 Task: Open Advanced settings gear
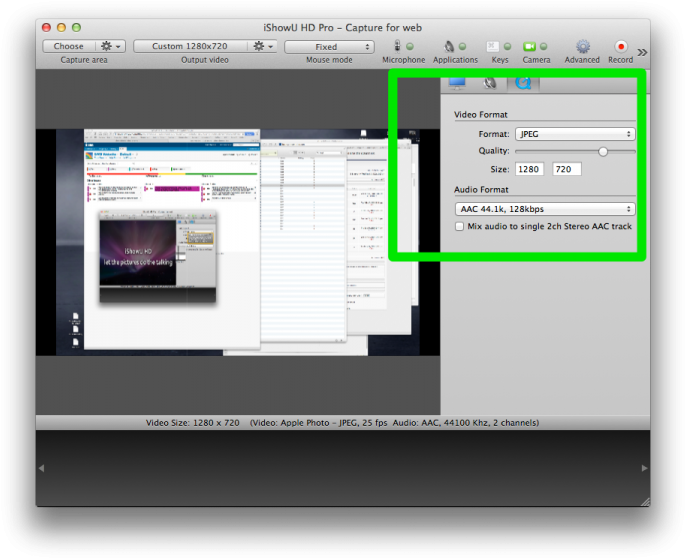click(x=582, y=46)
